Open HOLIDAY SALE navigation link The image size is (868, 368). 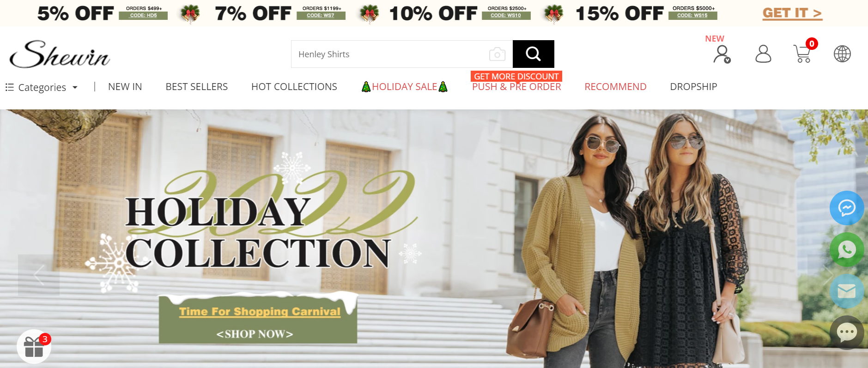coord(405,87)
